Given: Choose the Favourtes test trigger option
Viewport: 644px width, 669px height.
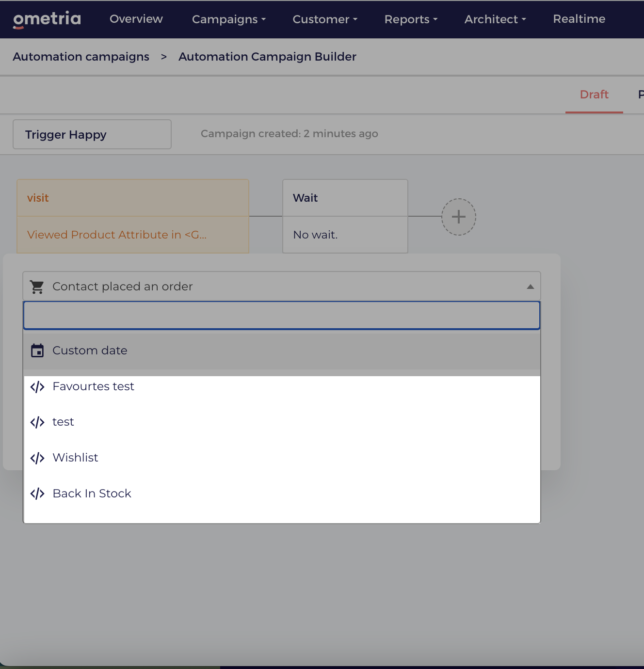Looking at the screenshot, I should (282, 387).
